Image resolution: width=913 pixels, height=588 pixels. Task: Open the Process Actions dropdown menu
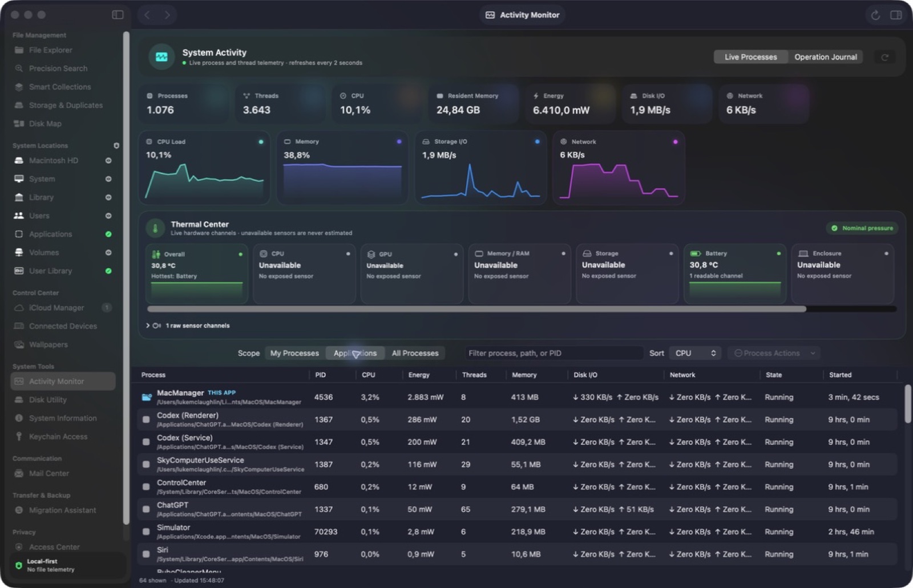[774, 354]
